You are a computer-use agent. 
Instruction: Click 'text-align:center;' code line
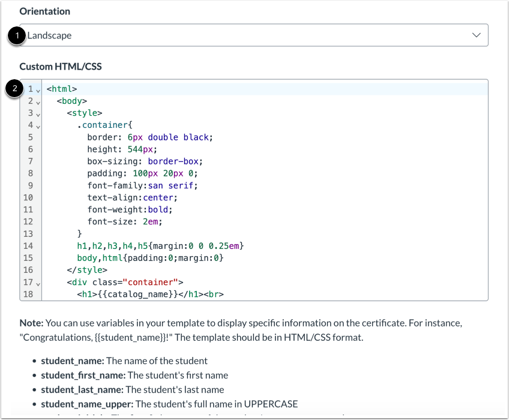click(x=132, y=197)
